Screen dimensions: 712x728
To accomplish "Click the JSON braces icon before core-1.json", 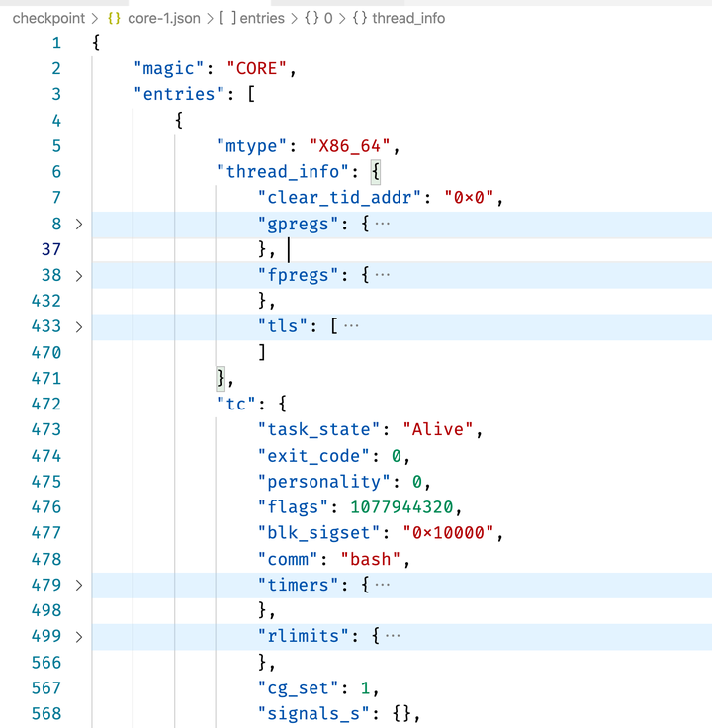I will (x=114, y=18).
